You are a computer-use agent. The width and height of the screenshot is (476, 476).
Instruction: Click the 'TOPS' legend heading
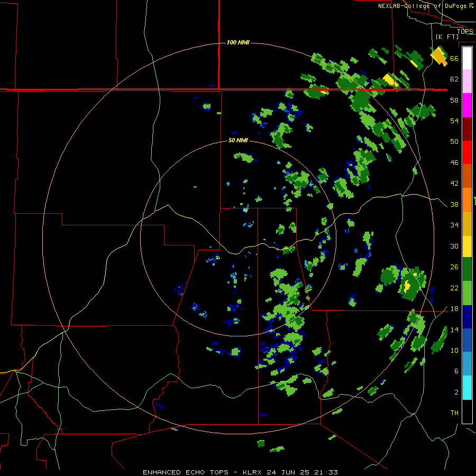click(465, 31)
